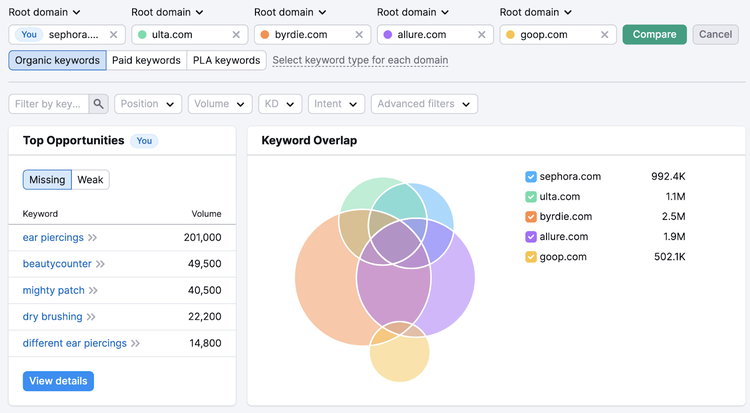Viewport: 750px width, 413px height.
Task: Click the green Compare button
Action: click(x=654, y=34)
